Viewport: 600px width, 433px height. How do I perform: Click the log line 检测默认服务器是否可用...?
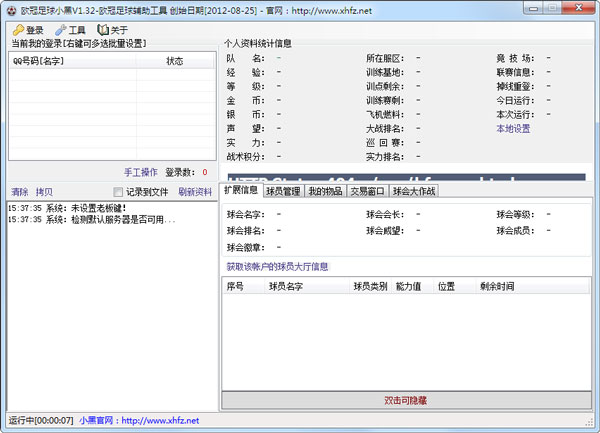[92, 220]
